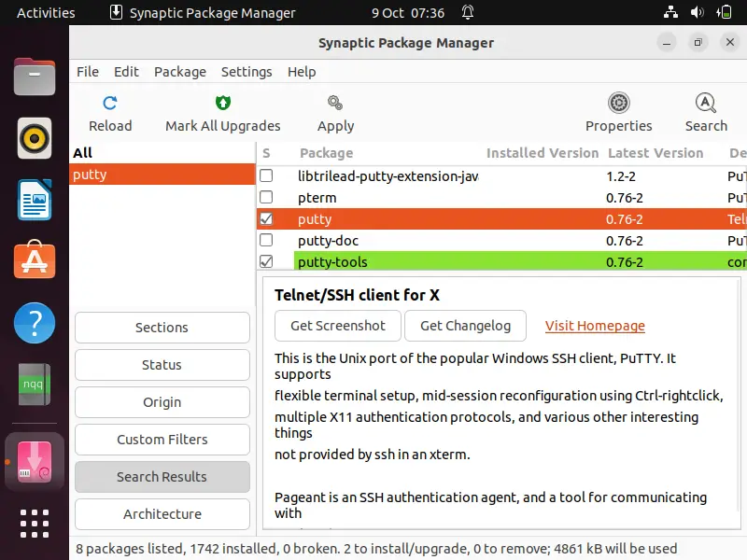Open the clock showing 9 Oct 07:36
This screenshot has height=560, width=747.
click(408, 12)
